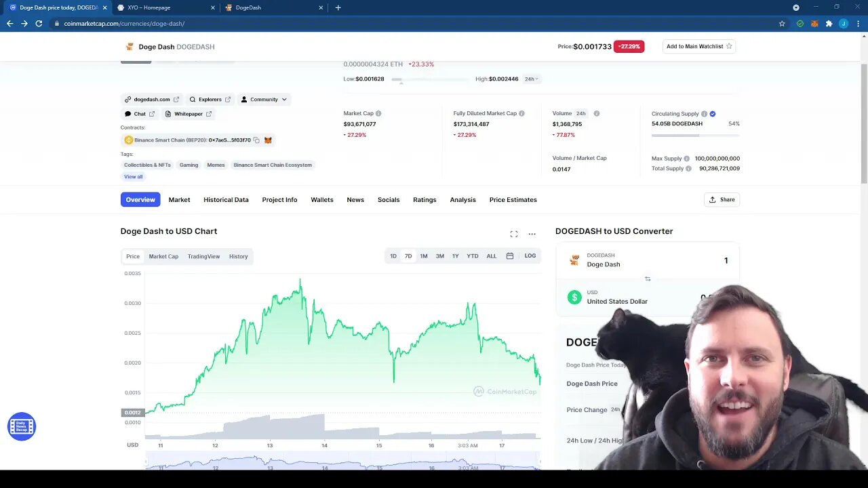Add contract to MetaMask via fox icon
The width and height of the screenshot is (868, 488).
tap(268, 140)
